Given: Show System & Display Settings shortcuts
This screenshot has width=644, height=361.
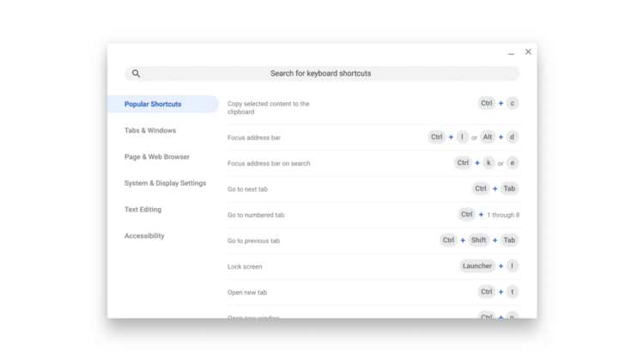Looking at the screenshot, I should point(165,183).
